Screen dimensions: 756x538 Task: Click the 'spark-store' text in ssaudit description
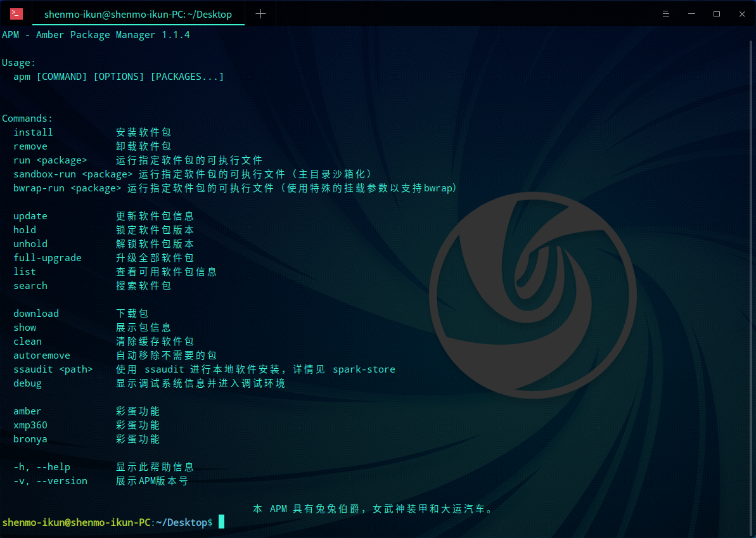pyautogui.click(x=364, y=369)
